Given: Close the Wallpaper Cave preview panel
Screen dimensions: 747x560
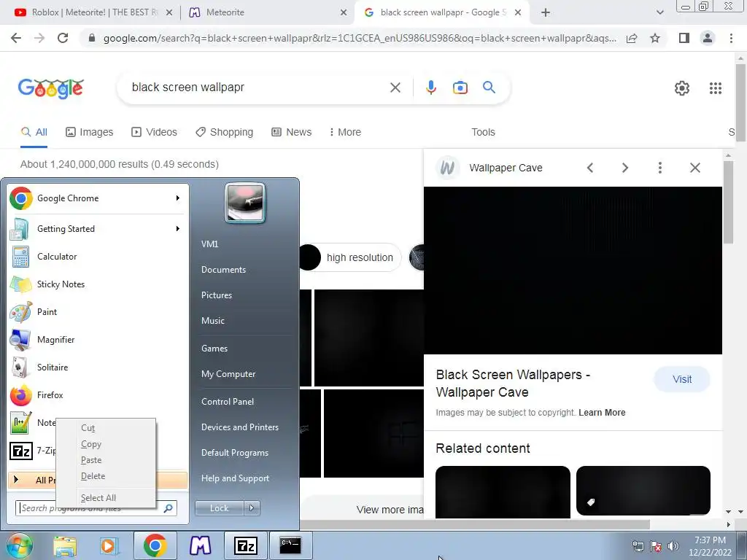Looking at the screenshot, I should [695, 168].
